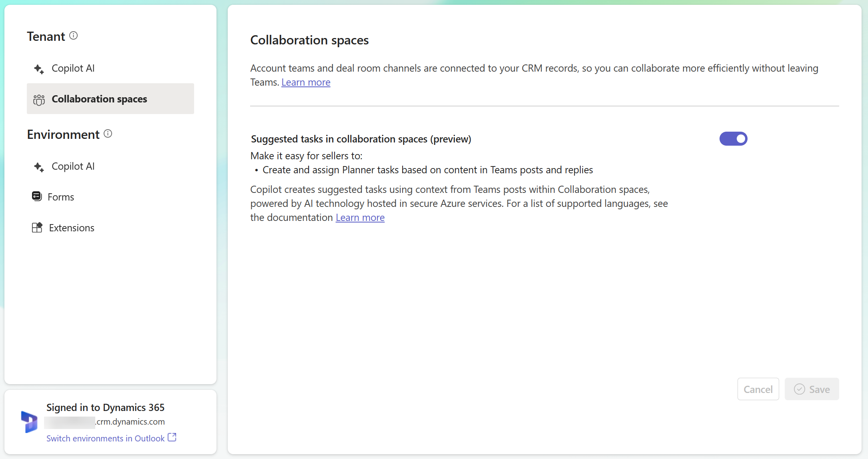Click Learn more link in description
The height and width of the screenshot is (459, 868).
coord(305,82)
